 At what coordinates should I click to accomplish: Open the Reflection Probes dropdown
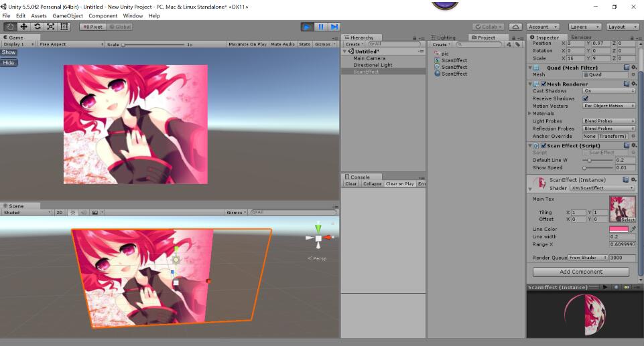[609, 128]
